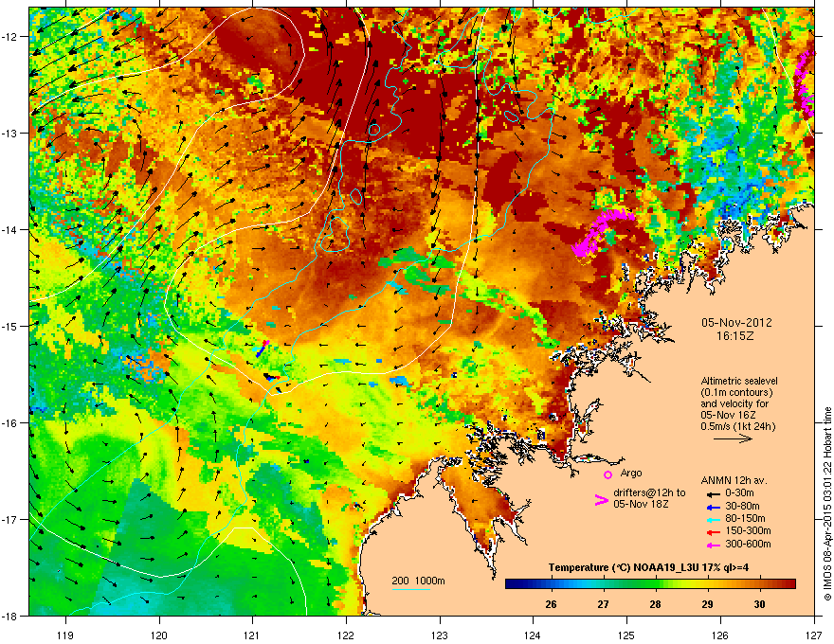Click the longitude axis label 122
Screen dimensions: 834x644
point(346,635)
